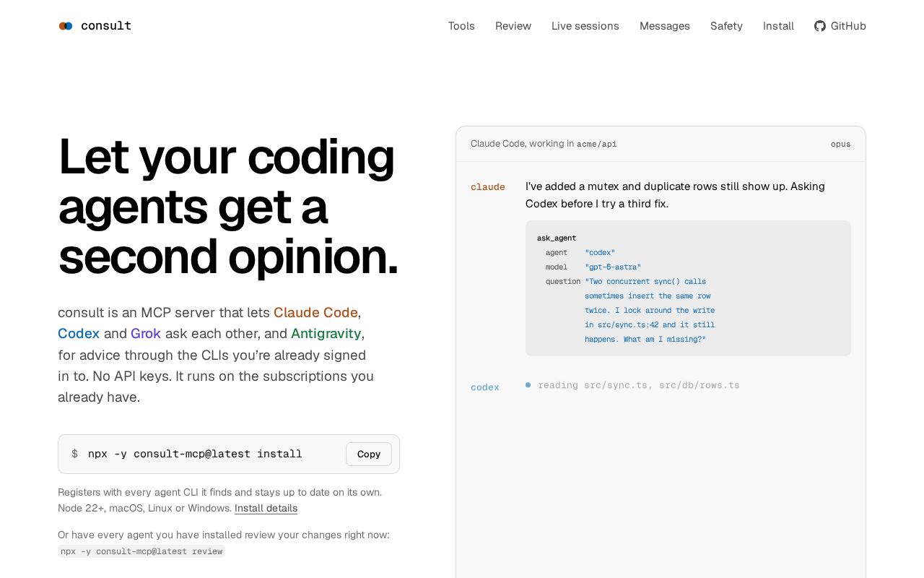
Task: Open the GitHub link text
Action: 848,26
